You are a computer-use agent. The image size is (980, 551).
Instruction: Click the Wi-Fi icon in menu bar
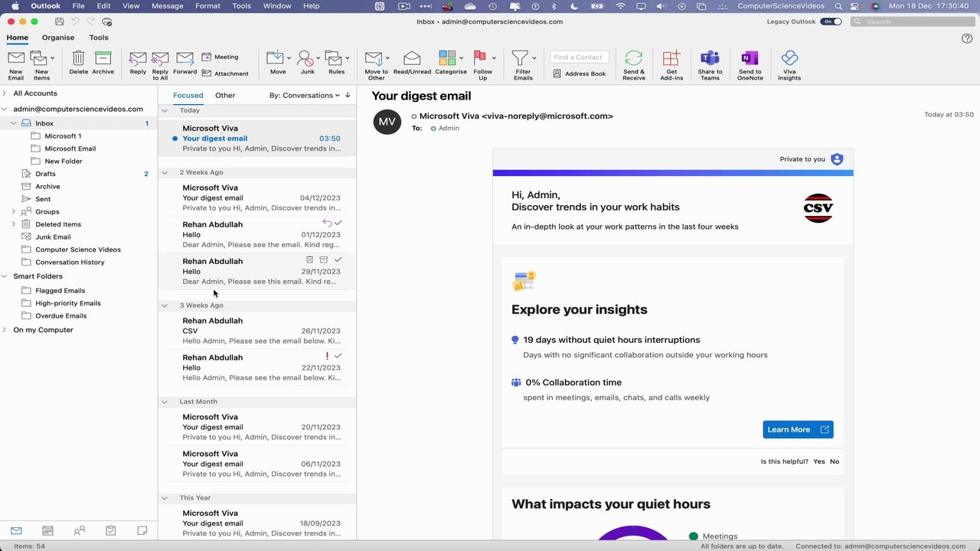point(620,6)
